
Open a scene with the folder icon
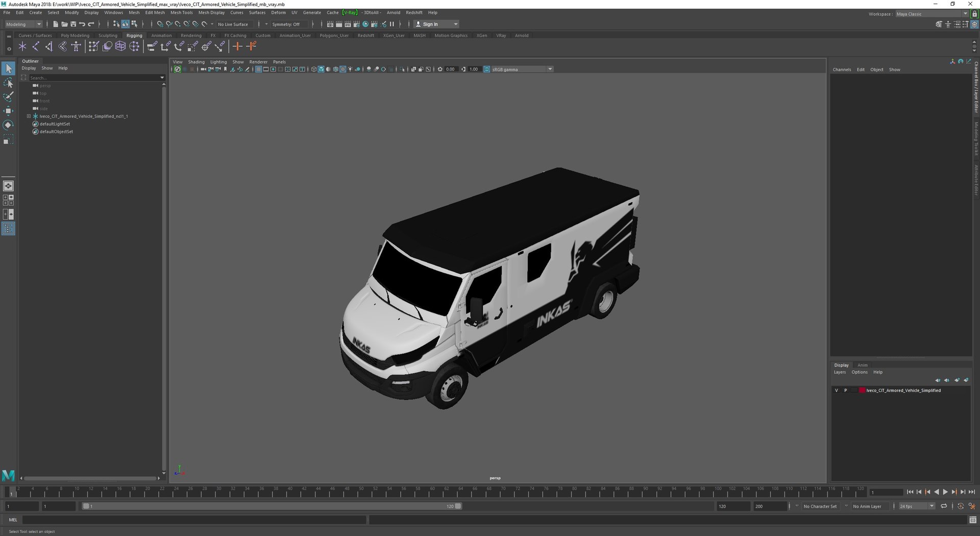click(64, 24)
